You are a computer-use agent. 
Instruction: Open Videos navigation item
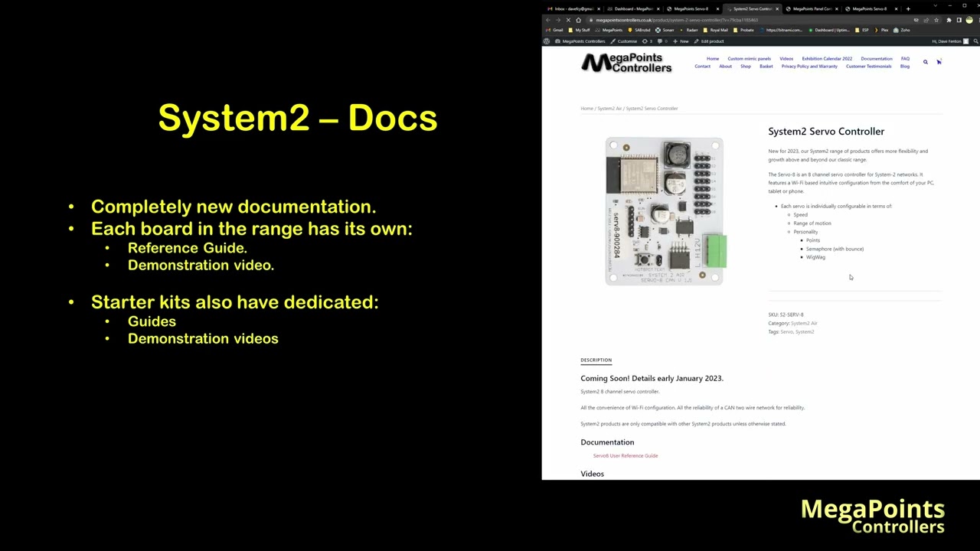coord(786,58)
